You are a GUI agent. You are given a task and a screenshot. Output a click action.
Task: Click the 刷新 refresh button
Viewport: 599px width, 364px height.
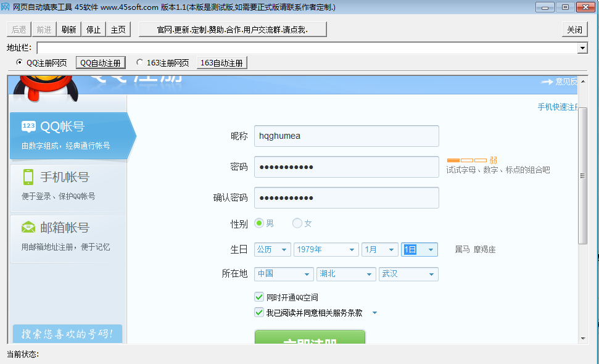68,30
